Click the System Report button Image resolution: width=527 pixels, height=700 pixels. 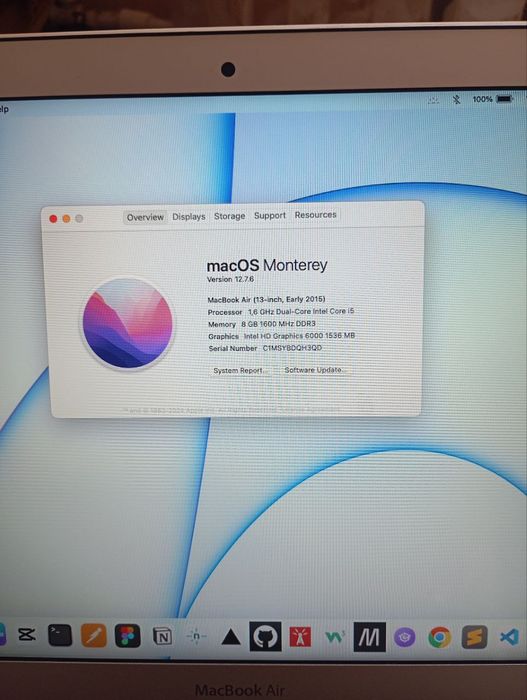click(240, 371)
